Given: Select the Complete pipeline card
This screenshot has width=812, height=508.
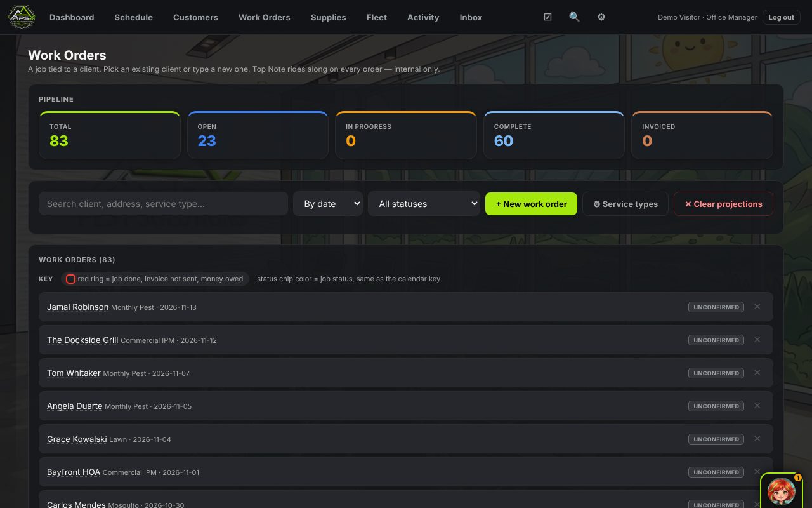Looking at the screenshot, I should 554,135.
